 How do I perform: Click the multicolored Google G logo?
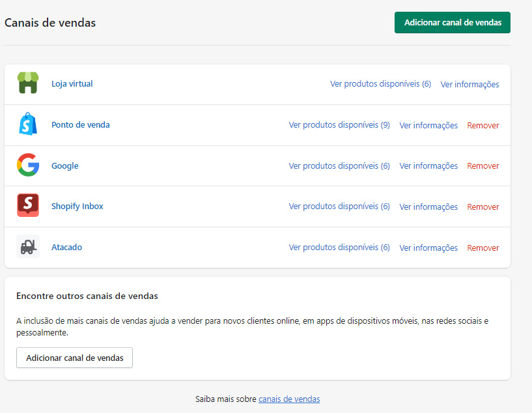coord(28,165)
